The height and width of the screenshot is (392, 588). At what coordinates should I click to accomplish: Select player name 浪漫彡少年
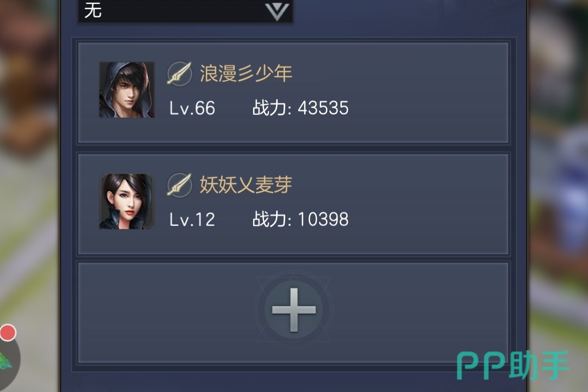click(x=246, y=73)
